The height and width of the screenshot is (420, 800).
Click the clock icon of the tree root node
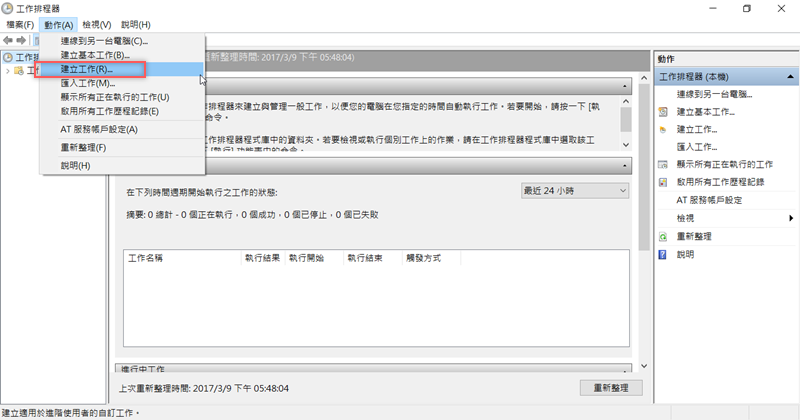[x=8, y=57]
